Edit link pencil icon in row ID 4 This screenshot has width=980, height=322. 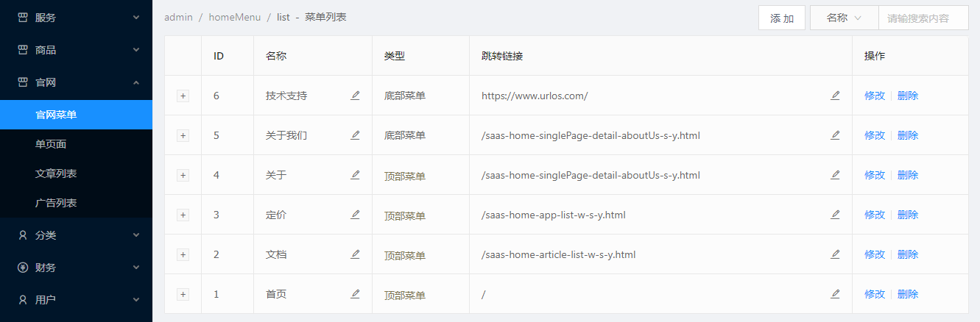point(835,174)
